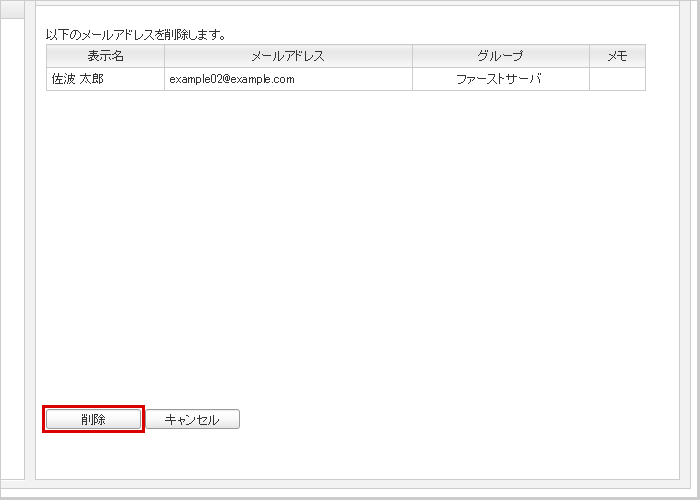700x500 pixels.
Task: Select the 表示名 column header
Action: (x=105, y=56)
